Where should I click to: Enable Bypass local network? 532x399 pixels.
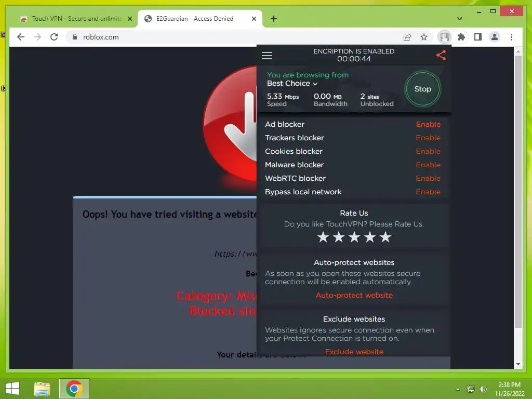tap(428, 192)
